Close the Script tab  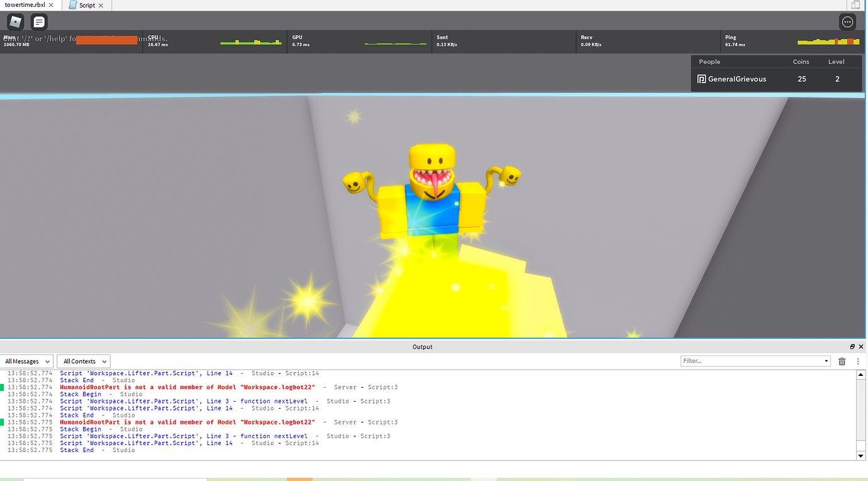101,5
